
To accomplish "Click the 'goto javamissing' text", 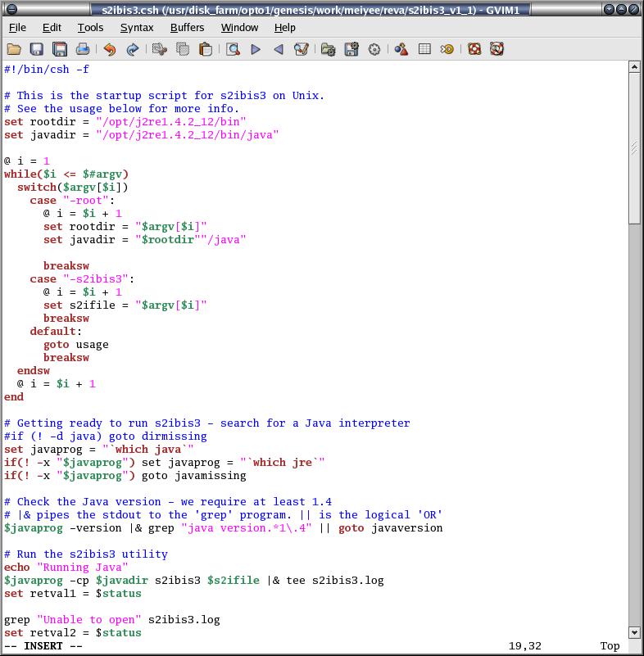I will [193, 475].
